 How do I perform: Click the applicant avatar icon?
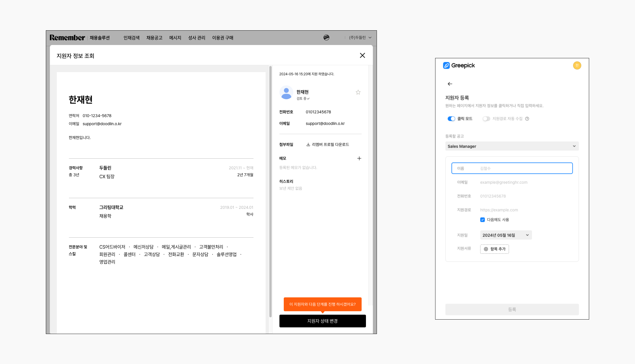tap(286, 92)
